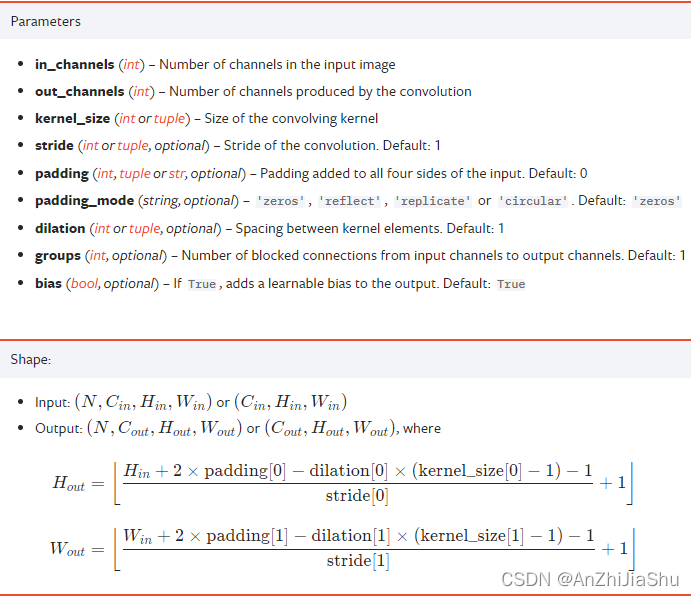
Task: Click the 'str' type link in padding entry
Action: click(177, 174)
